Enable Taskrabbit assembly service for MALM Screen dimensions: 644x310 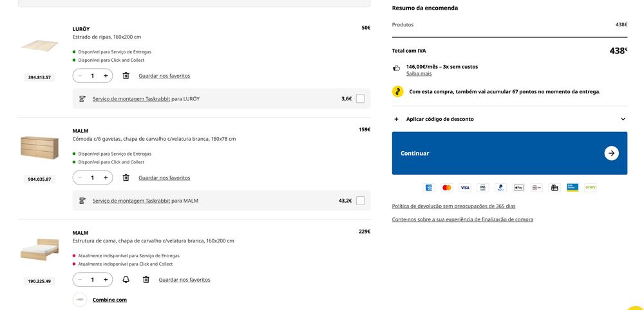(x=360, y=201)
